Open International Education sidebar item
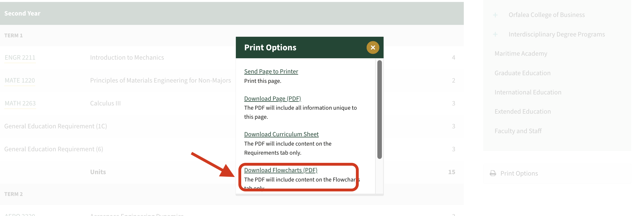The height and width of the screenshot is (216, 644). click(528, 92)
